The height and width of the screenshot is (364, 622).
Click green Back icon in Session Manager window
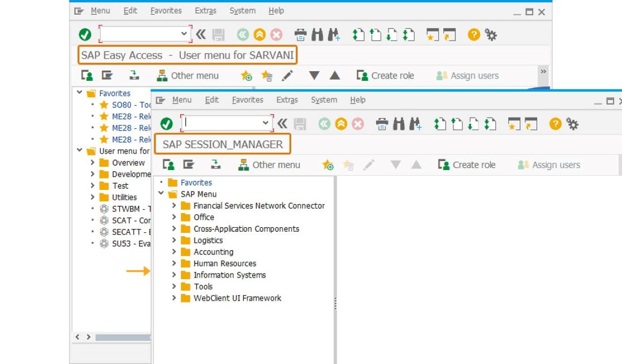pyautogui.click(x=324, y=124)
